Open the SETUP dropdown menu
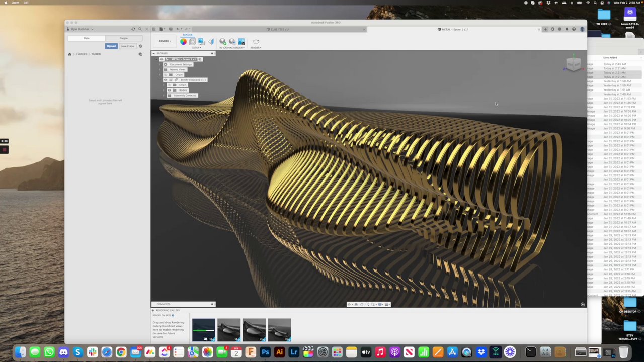Viewport: 644px width, 362px height. click(x=196, y=48)
